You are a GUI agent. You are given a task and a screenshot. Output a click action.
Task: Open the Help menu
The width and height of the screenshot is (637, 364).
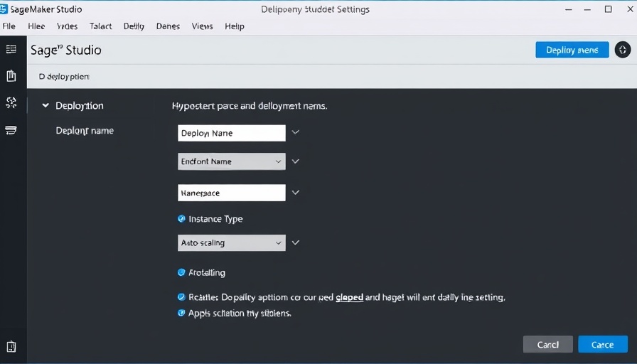pos(235,26)
